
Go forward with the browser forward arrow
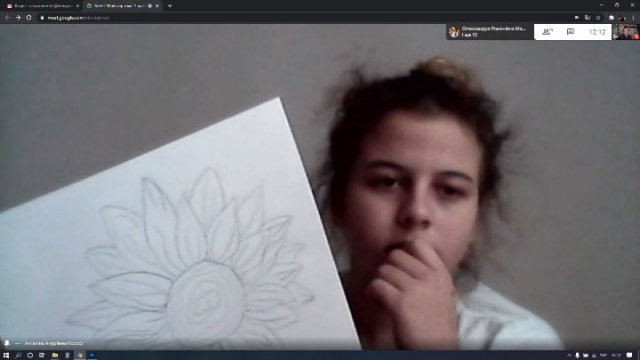[x=18, y=18]
